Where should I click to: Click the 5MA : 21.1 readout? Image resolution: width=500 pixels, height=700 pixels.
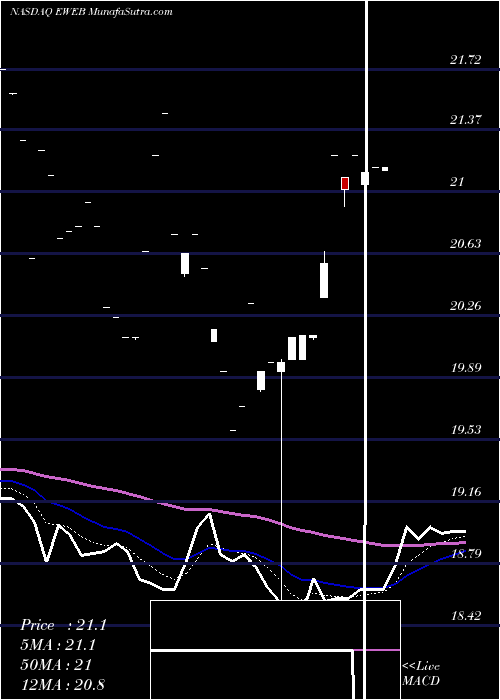click(58, 645)
